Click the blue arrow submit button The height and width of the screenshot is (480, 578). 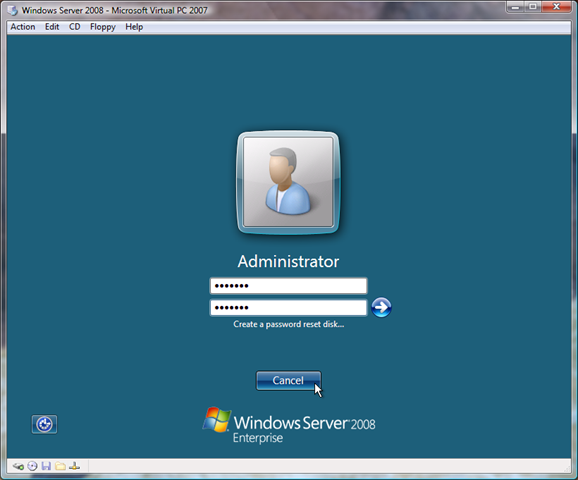[381, 307]
